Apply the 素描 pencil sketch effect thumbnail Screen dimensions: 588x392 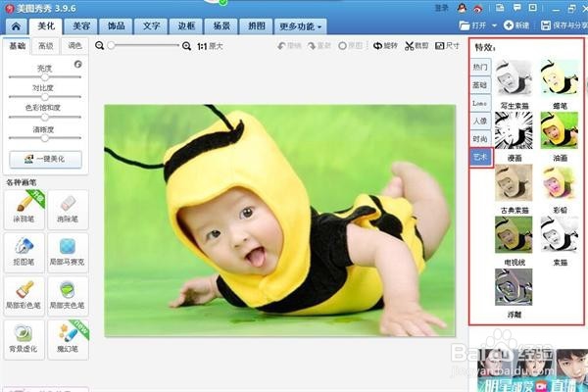(560, 234)
